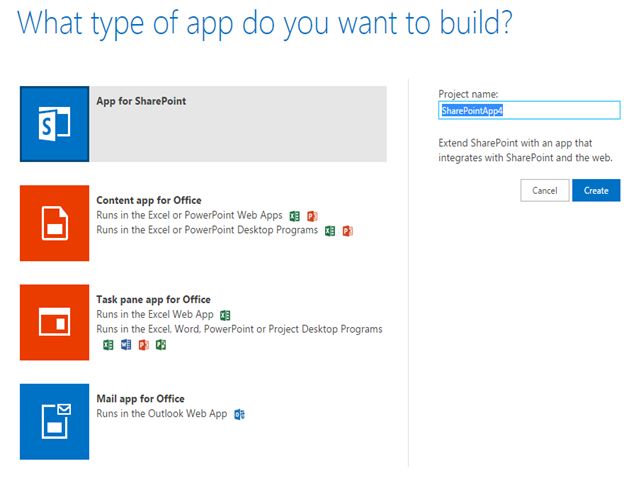The width and height of the screenshot is (624, 500).
Task: Click the 'What type of app' heading
Action: (264, 23)
